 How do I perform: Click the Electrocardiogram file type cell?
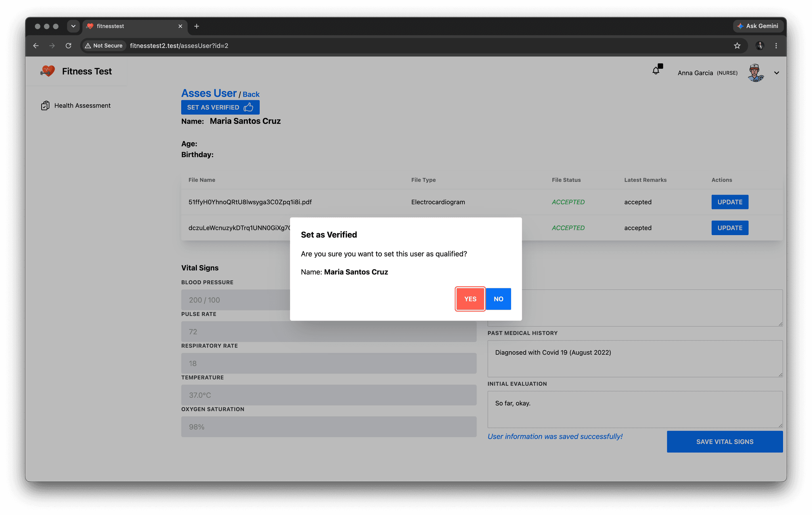[438, 202]
